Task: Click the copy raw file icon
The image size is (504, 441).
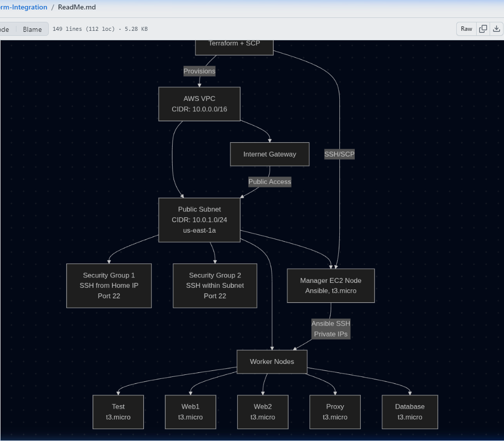Action: pos(483,29)
